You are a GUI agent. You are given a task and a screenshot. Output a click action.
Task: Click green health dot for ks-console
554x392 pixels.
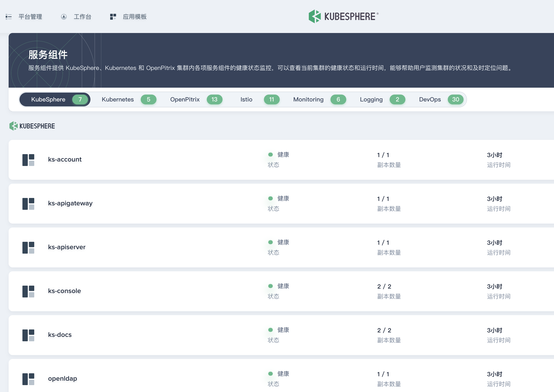tap(271, 286)
